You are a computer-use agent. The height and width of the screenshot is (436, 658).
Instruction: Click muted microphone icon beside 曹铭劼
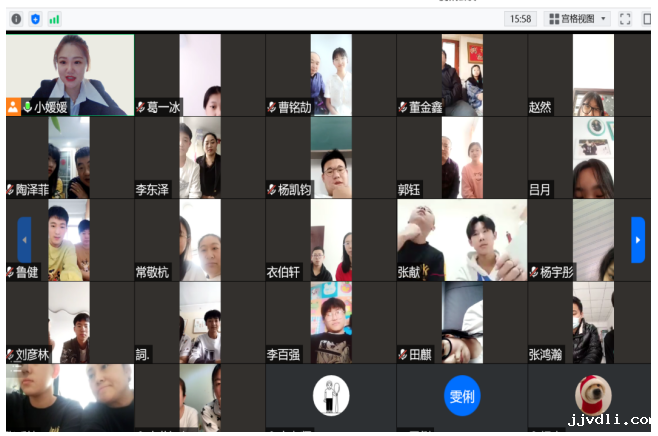pyautogui.click(x=272, y=107)
